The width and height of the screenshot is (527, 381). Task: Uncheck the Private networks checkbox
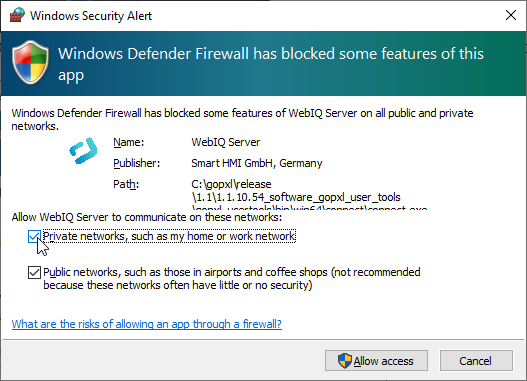[34, 236]
